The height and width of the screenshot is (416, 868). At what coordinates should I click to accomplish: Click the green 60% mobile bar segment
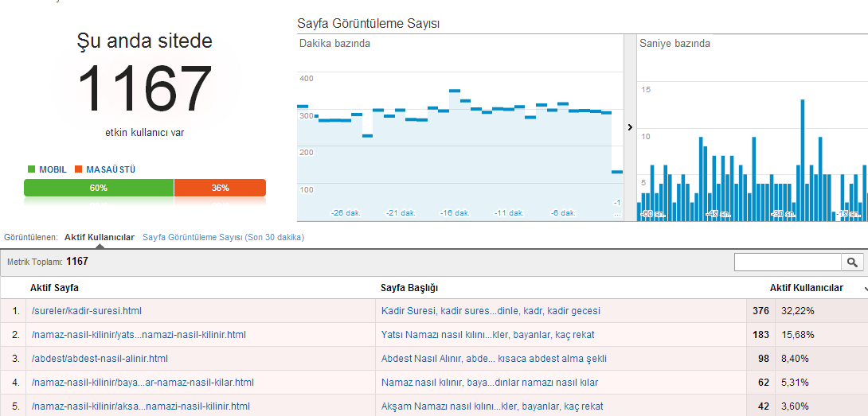(99, 188)
